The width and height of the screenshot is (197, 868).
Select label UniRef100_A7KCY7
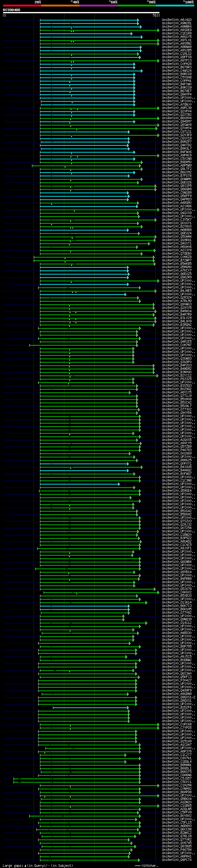tap(177, 271)
